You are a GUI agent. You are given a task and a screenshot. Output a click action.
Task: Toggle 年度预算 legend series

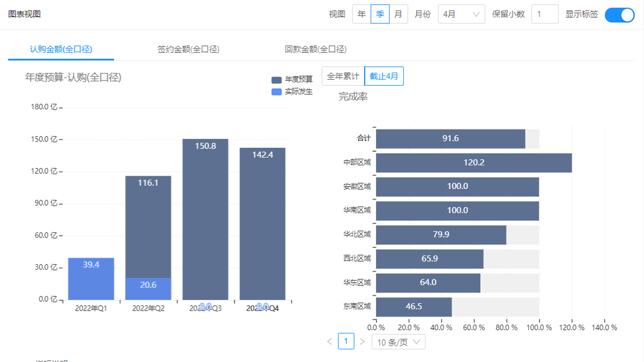coord(292,80)
